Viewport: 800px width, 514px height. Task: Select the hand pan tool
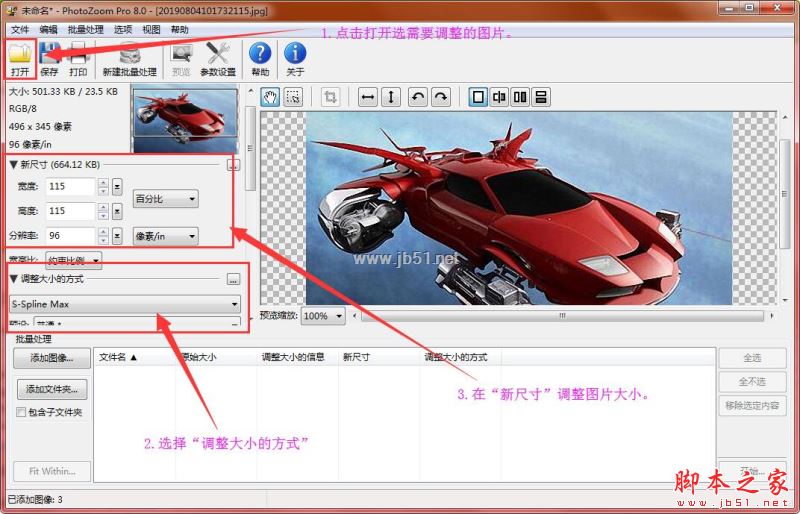click(x=270, y=97)
